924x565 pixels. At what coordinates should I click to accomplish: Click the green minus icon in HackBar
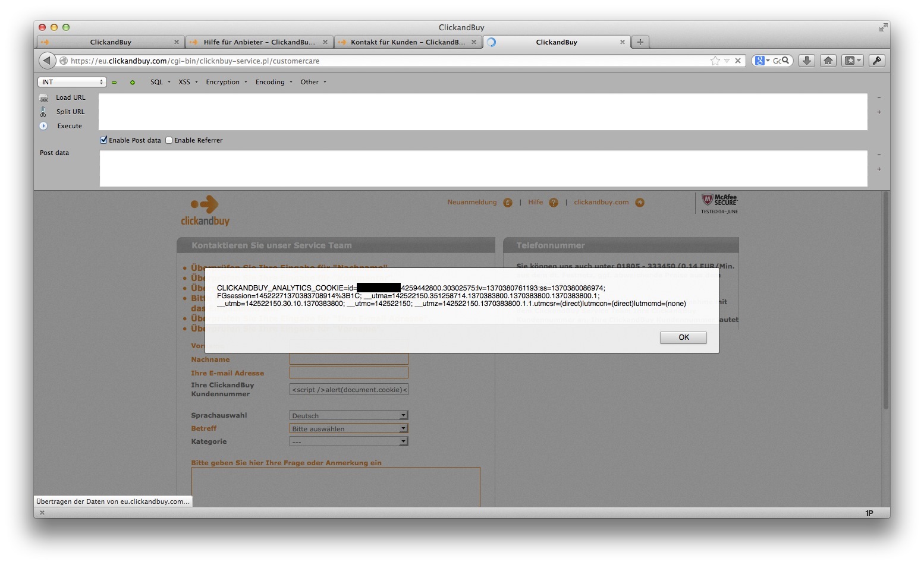coord(114,83)
